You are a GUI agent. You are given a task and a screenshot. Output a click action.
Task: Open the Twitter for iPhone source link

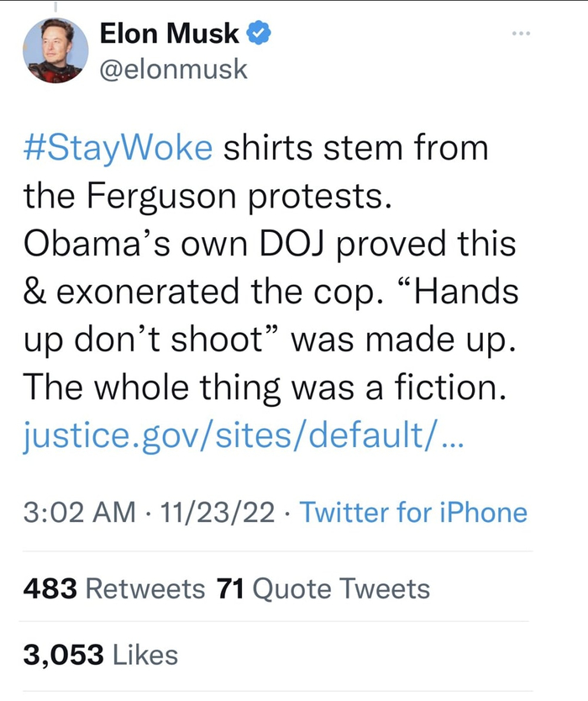(x=413, y=512)
